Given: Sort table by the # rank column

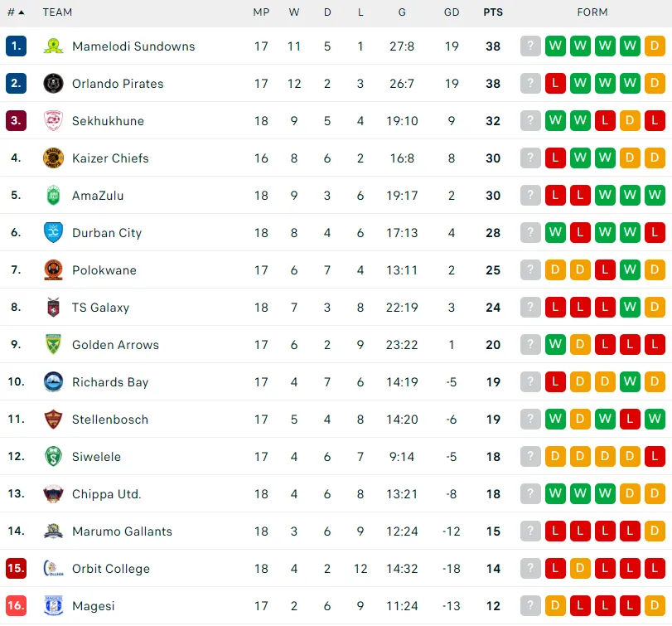Looking at the screenshot, I should (15, 12).
